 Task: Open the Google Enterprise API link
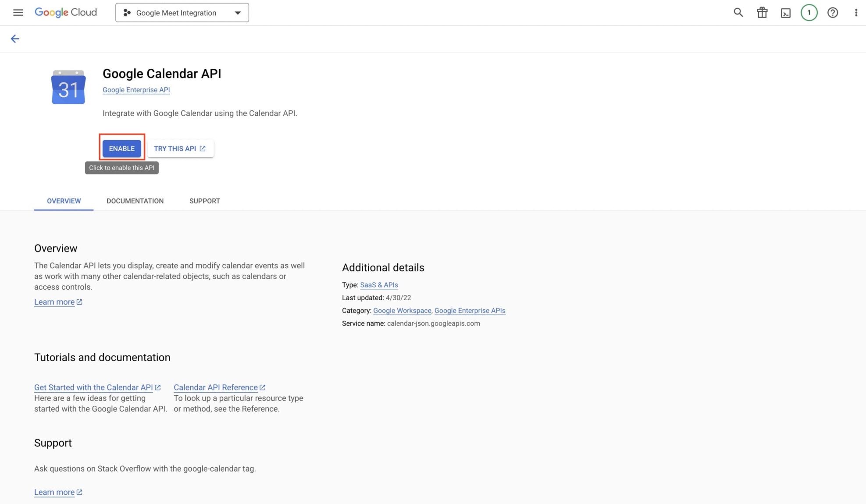[136, 90]
